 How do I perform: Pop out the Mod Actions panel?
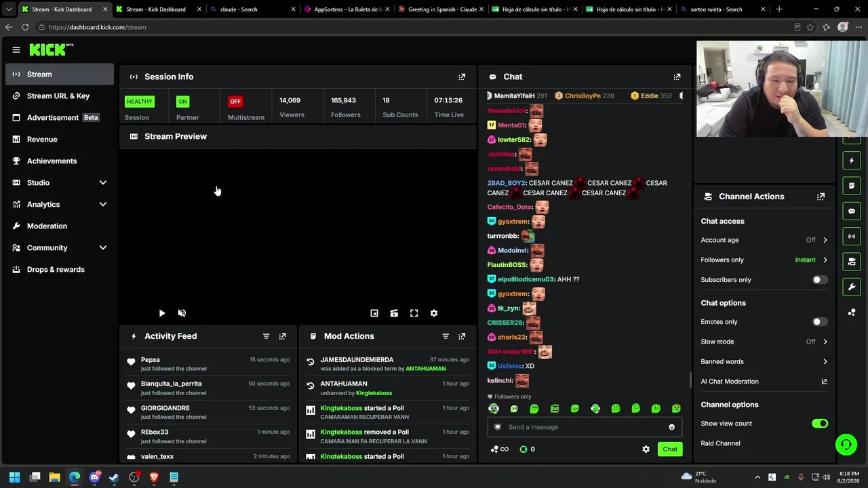click(x=462, y=336)
